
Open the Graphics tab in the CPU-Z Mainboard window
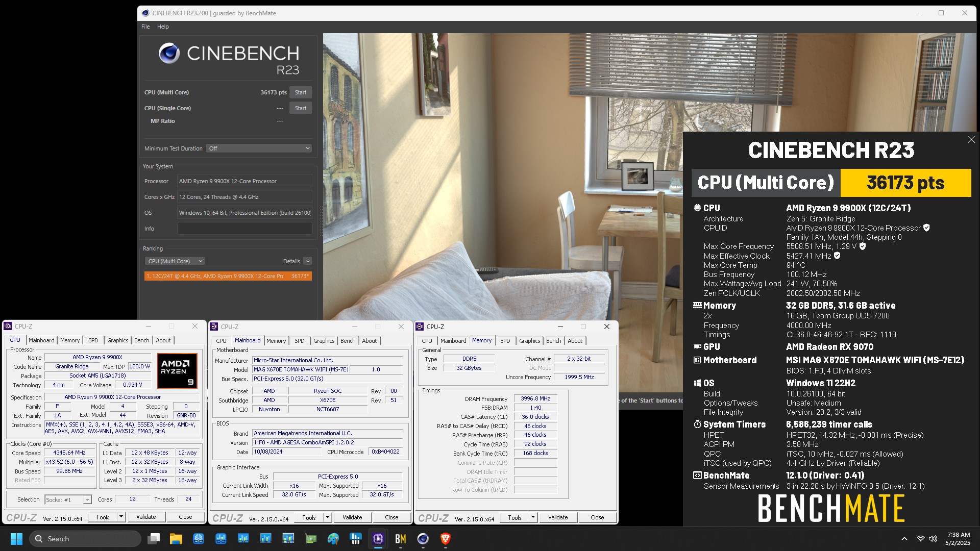(324, 341)
